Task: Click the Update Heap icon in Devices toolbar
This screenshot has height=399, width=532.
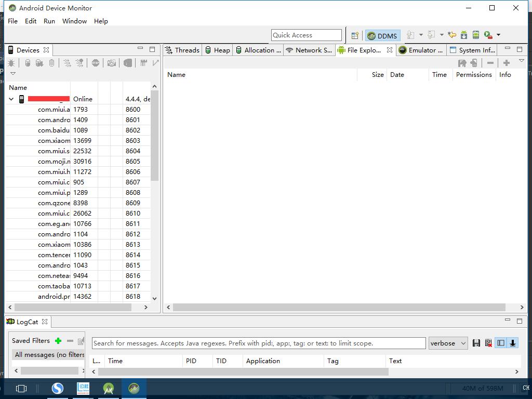Action: (x=28, y=63)
